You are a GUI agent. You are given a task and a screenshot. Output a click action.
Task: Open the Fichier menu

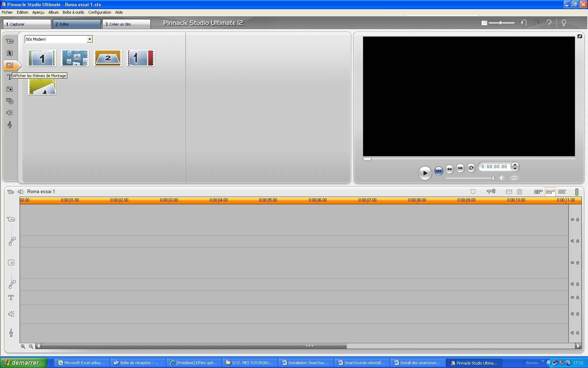click(x=7, y=12)
